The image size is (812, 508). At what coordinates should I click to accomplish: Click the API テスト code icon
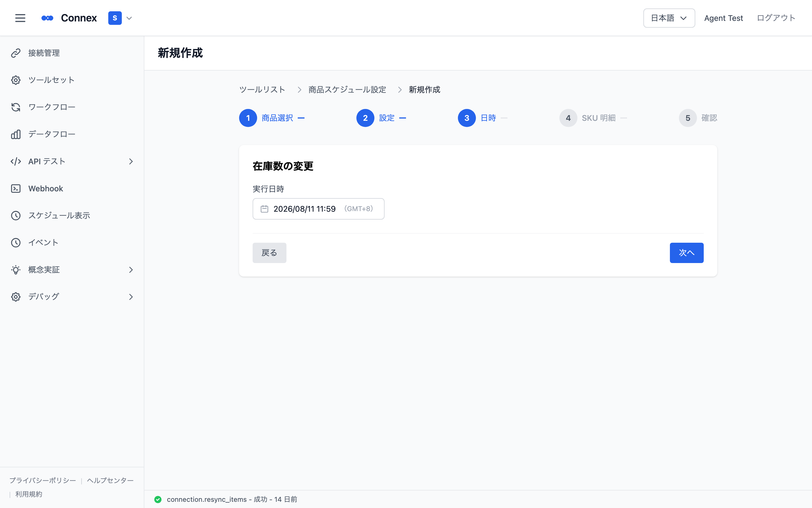pyautogui.click(x=16, y=162)
